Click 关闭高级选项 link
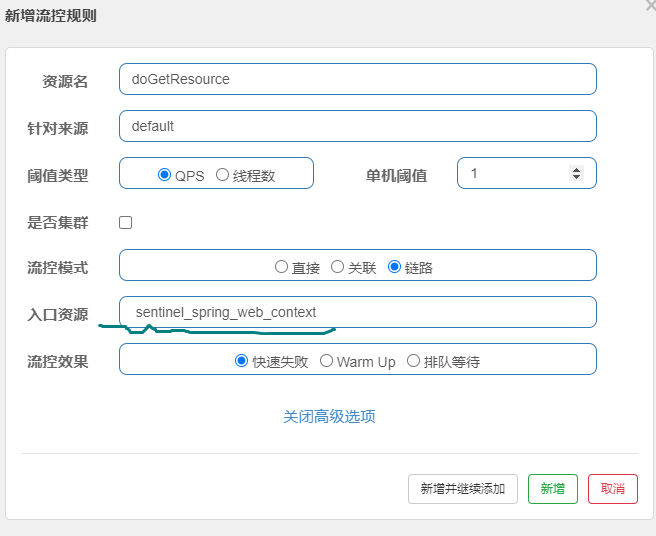The height and width of the screenshot is (536, 656). [x=329, y=416]
